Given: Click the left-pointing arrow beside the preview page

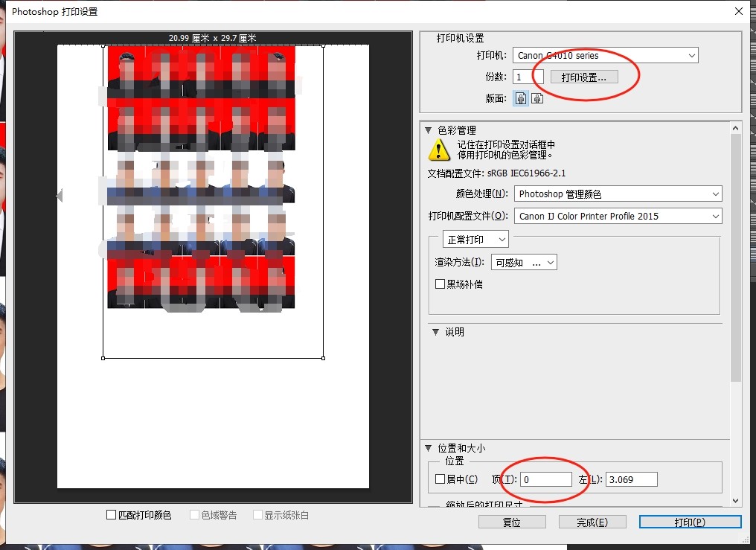Looking at the screenshot, I should [x=60, y=196].
